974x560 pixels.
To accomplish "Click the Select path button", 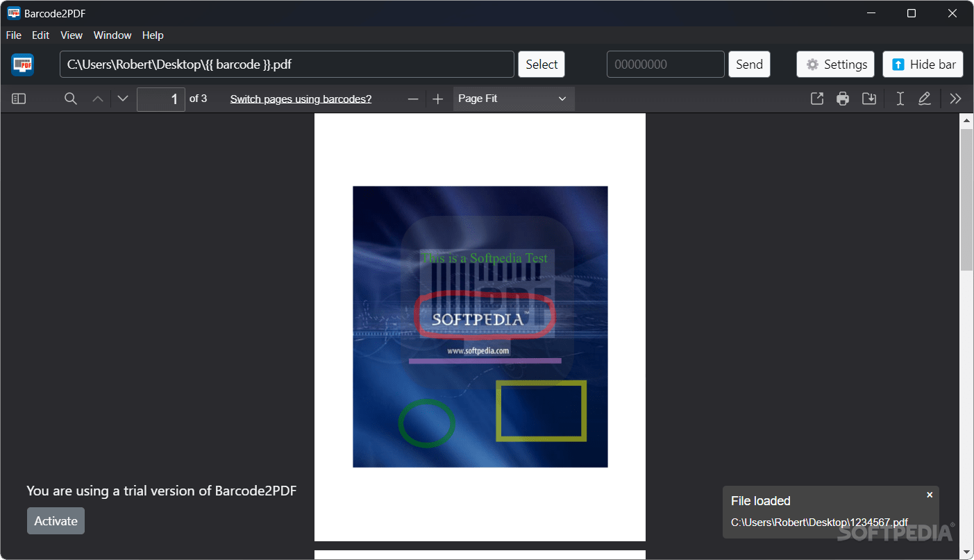I will 541,65.
